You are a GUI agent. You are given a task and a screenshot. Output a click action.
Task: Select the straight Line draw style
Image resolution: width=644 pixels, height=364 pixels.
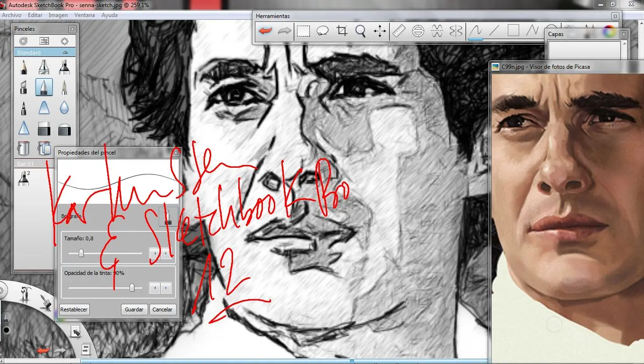coord(495,31)
